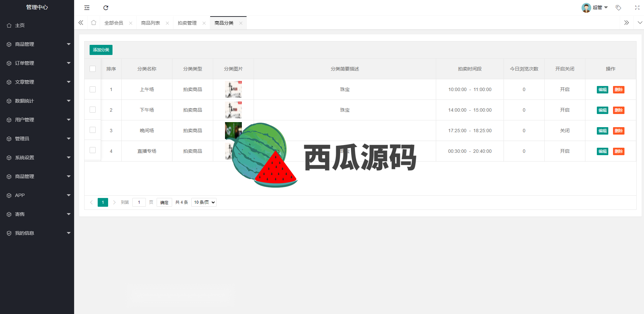Switch to the 商品列表 tab

tap(151, 23)
